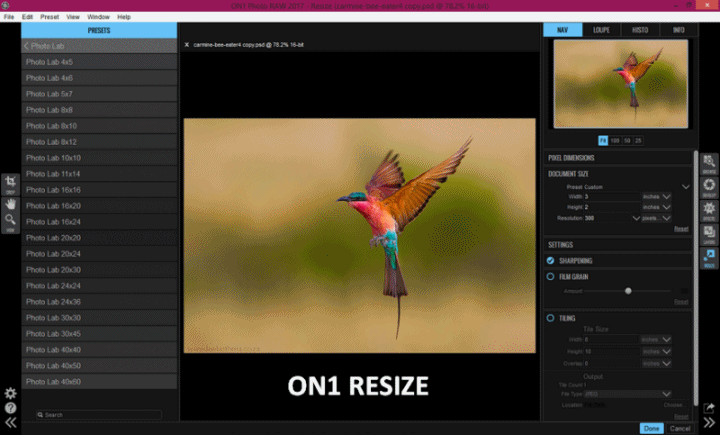The image size is (720, 435).
Task: Switch to the HISTO tab
Action: 640,30
